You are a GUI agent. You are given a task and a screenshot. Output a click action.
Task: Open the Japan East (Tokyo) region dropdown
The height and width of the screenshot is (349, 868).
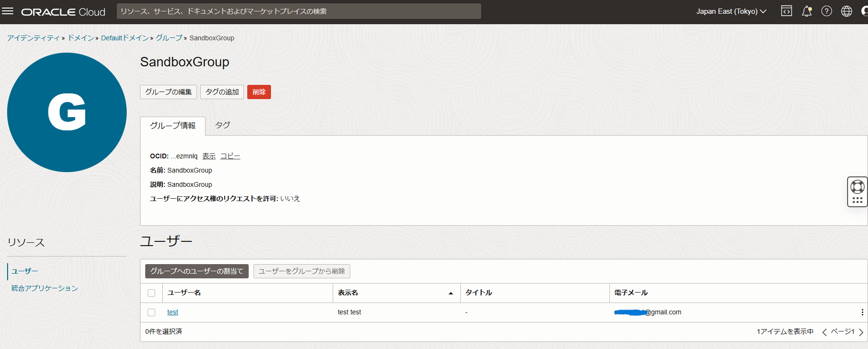click(x=731, y=11)
